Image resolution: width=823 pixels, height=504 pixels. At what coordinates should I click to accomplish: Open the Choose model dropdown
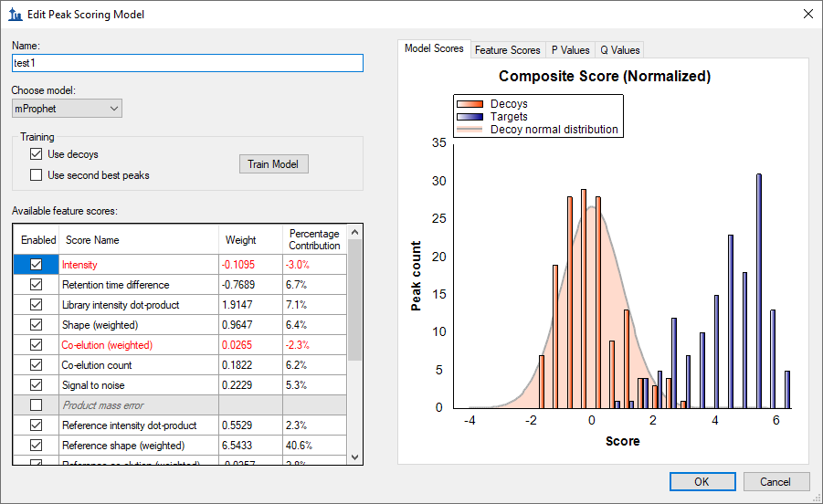click(67, 109)
